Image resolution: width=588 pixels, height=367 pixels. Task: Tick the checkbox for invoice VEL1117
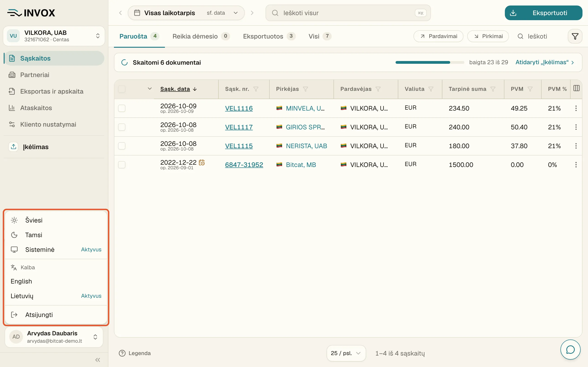click(122, 127)
